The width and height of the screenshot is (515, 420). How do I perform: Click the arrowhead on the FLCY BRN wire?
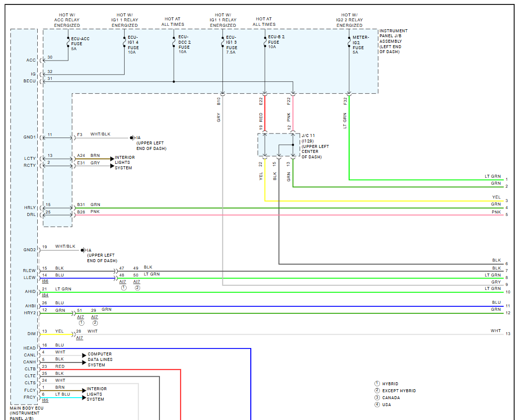84,391
